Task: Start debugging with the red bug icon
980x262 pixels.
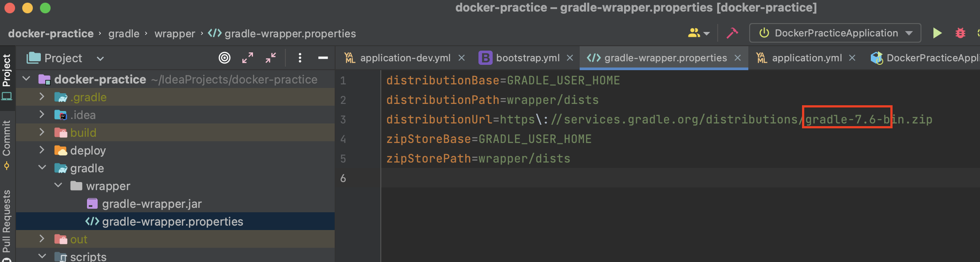Action: tap(960, 33)
